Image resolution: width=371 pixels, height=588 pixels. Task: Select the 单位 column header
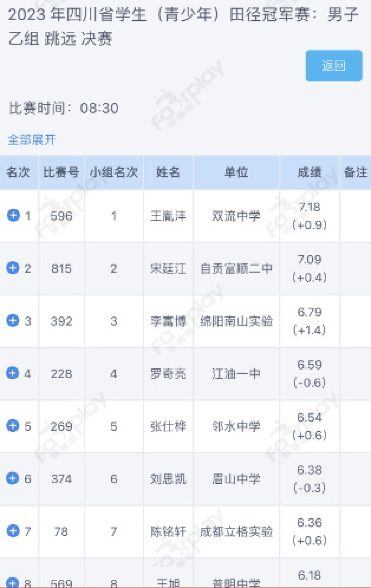(236, 172)
